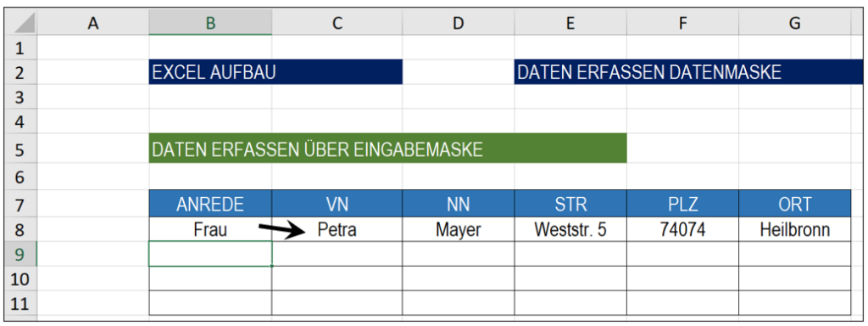Viewport: 868px width, 326px height.
Task: Click the black arrow shape
Action: 282,229
